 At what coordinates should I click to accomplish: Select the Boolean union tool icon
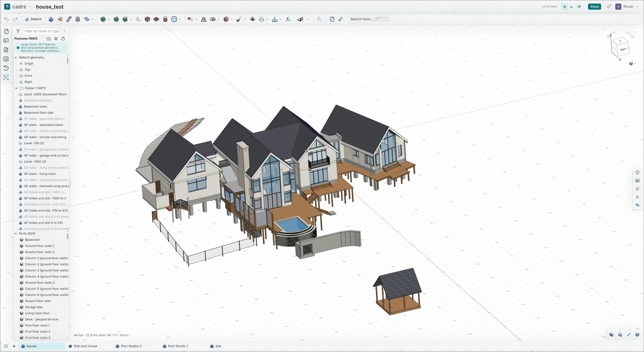pyautogui.click(x=213, y=19)
